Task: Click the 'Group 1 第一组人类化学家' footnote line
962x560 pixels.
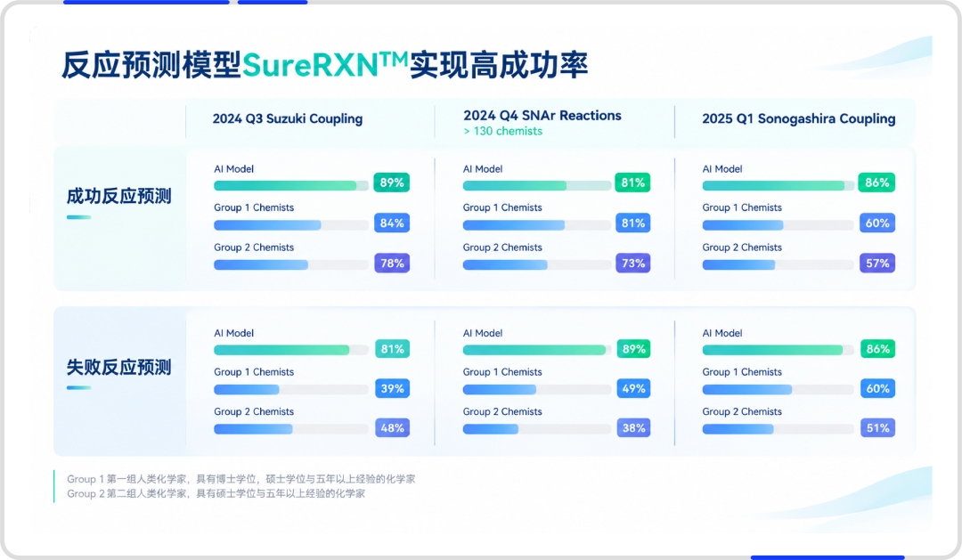Action: [241, 479]
